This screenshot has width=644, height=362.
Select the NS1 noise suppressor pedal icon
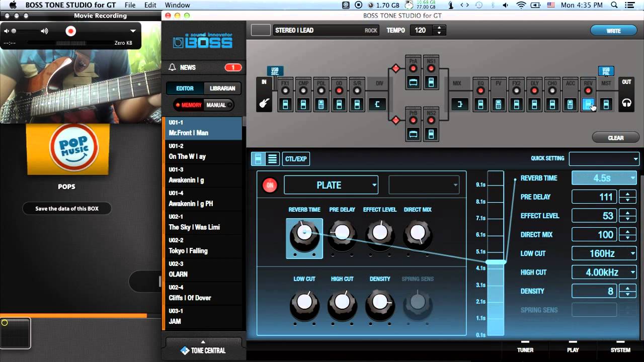(431, 82)
